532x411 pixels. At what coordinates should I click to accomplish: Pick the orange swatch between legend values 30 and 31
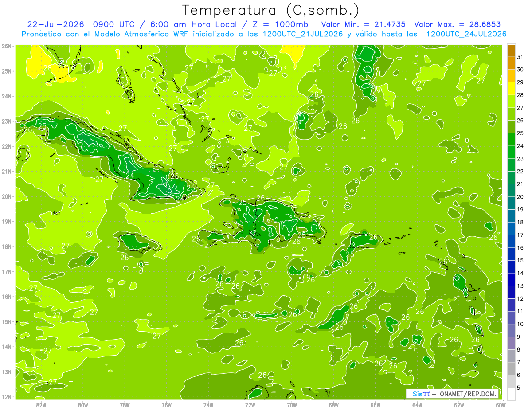pos(511,63)
